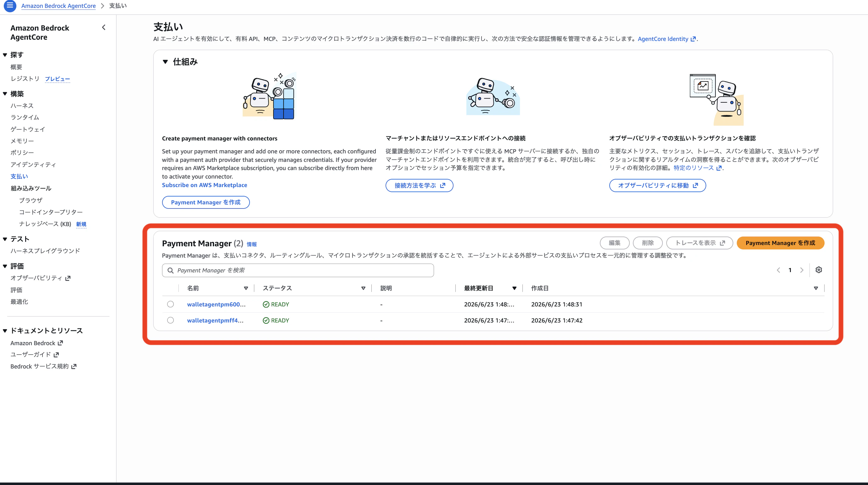Viewport: 868px width, 485px height.
Task: Open ナレッジベース (KB) in sidebar
Action: (x=45, y=224)
